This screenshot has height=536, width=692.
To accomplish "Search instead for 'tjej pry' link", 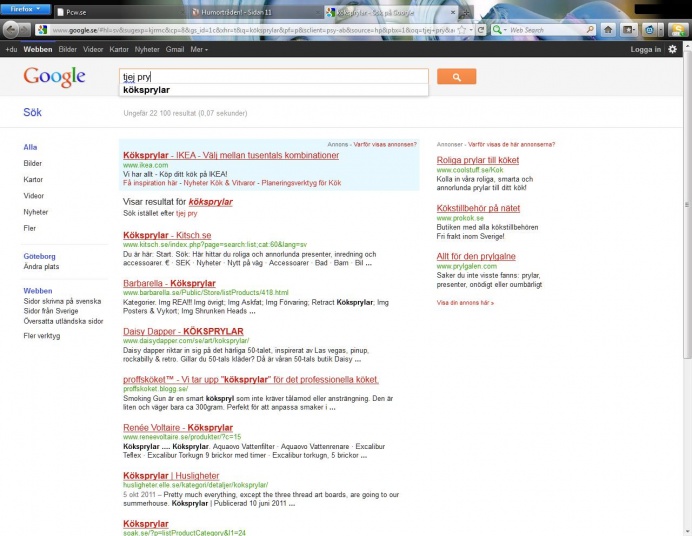I will point(186,213).
